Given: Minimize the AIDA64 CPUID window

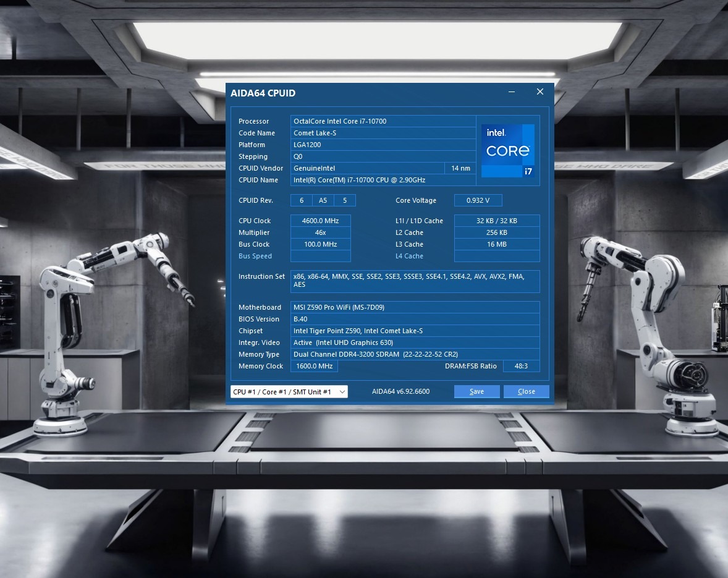Looking at the screenshot, I should pyautogui.click(x=512, y=92).
